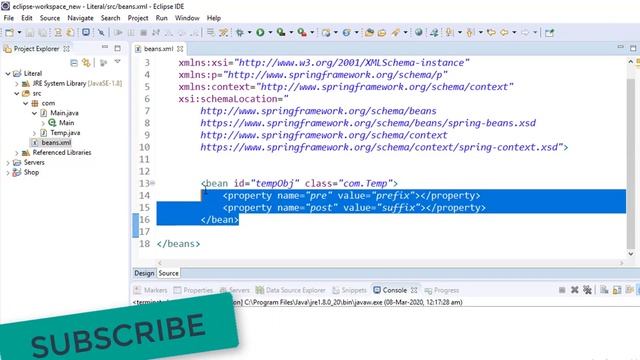Click Collapse All in Project Explorer
Image resolution: width=640 pixels, height=360 pixels.
pos(74,62)
